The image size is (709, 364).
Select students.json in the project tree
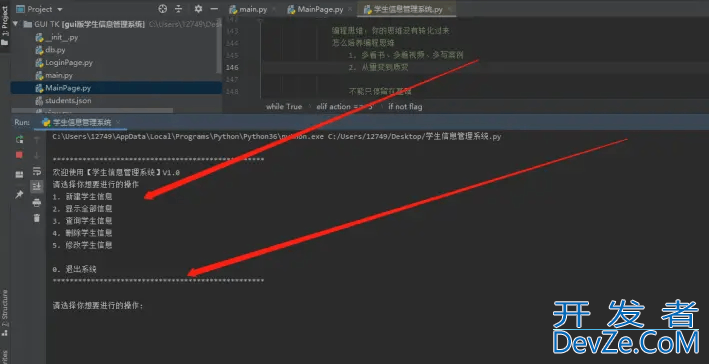pyautogui.click(x=63, y=100)
